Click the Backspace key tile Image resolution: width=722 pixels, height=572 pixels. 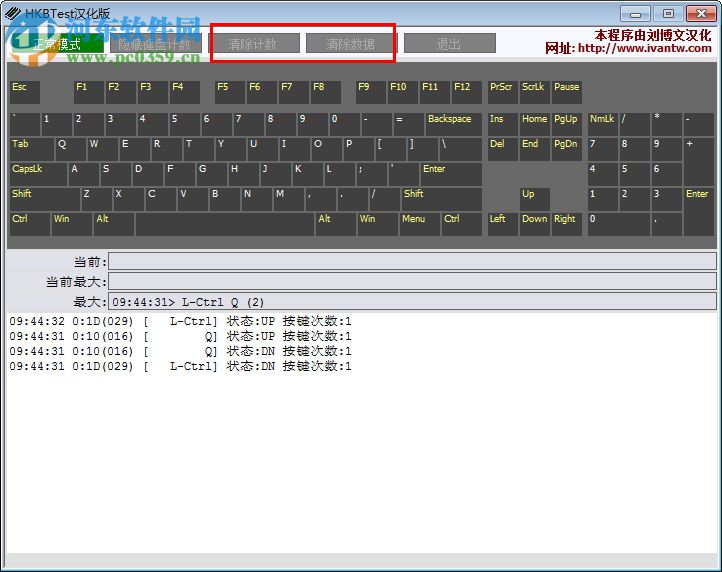click(454, 124)
